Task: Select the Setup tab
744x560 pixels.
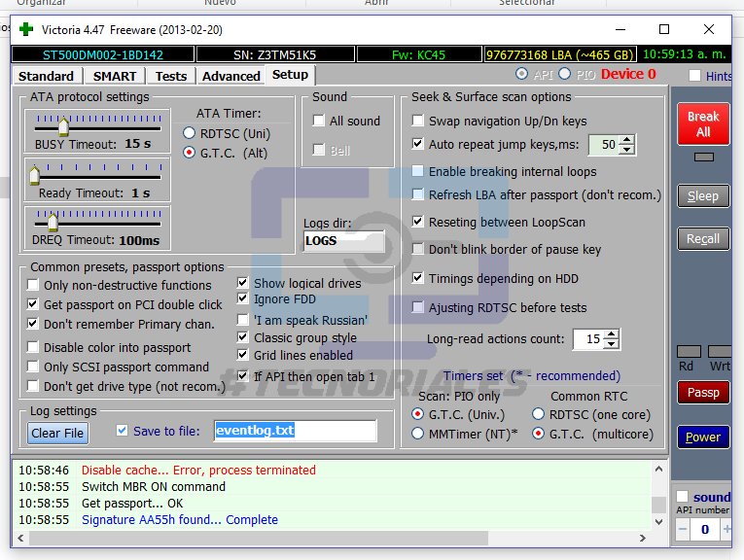Action: tap(290, 75)
